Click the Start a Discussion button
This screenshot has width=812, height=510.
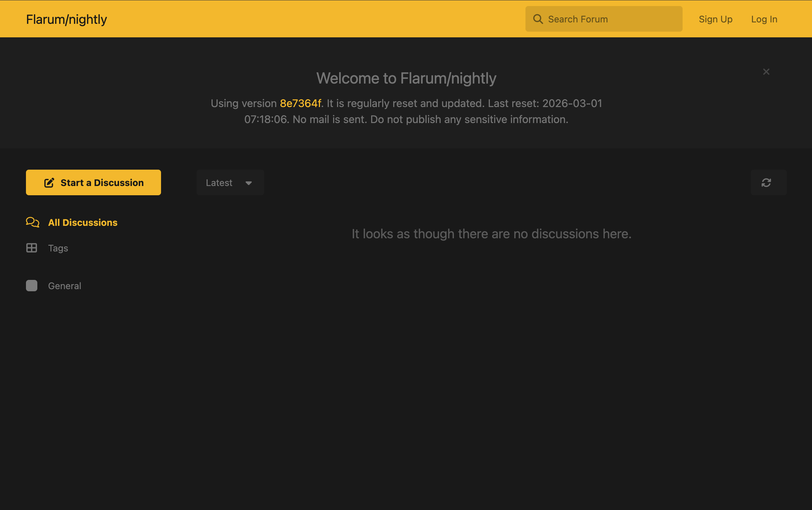(x=94, y=182)
